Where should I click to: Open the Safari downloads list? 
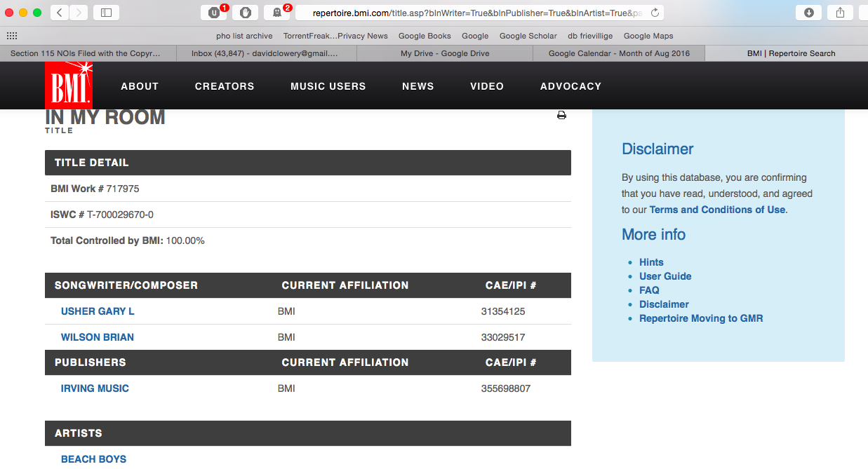[x=808, y=13]
